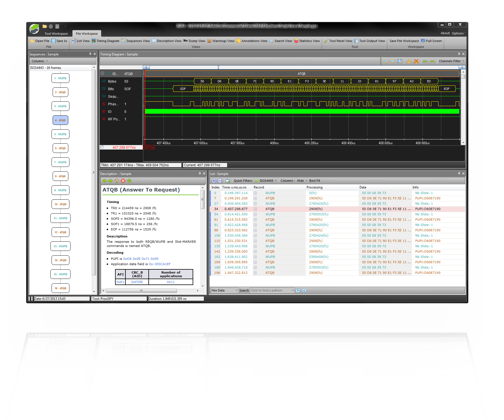Find next match in search bar
This screenshot has height=420, width=504.
pos(298,290)
